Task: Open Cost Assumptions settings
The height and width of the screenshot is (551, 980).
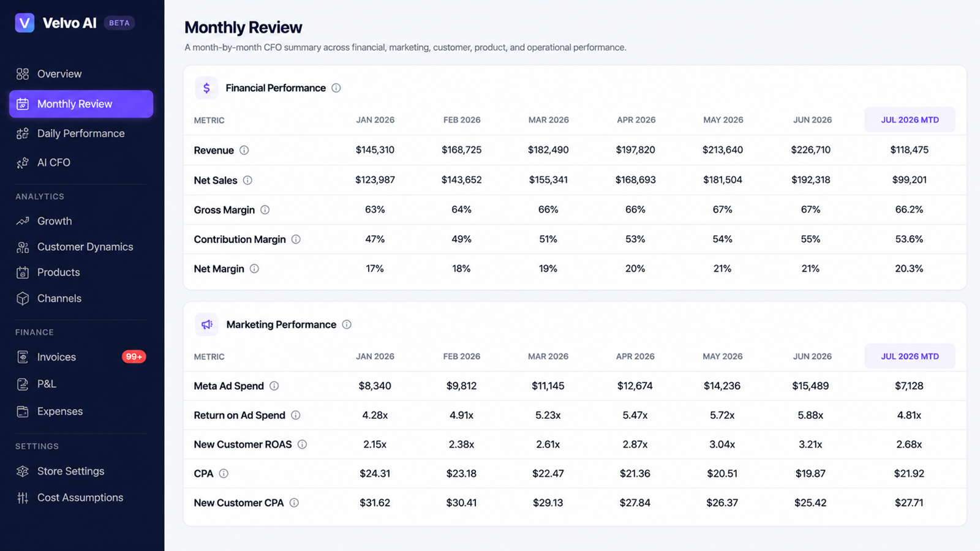Action: pyautogui.click(x=81, y=498)
